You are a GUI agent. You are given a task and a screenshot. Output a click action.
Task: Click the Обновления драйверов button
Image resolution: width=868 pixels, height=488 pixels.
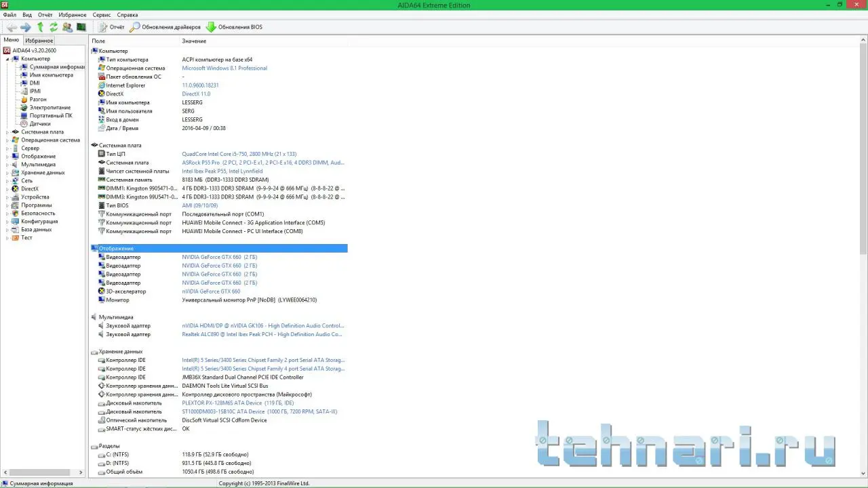165,27
